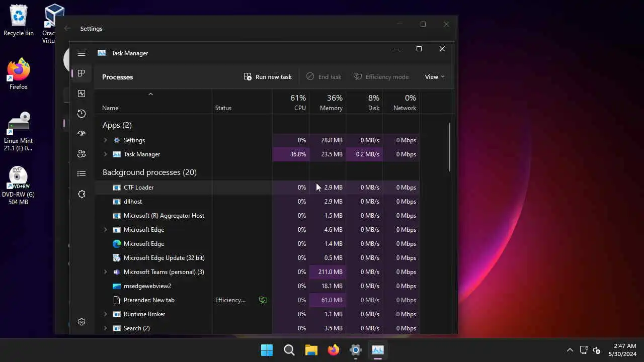Go back using Settings window back arrow
The height and width of the screenshot is (362, 644).
[67, 29]
